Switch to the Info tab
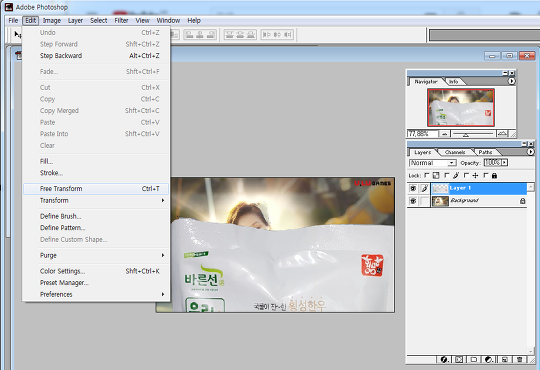The width and height of the screenshot is (540, 370). (x=454, y=82)
